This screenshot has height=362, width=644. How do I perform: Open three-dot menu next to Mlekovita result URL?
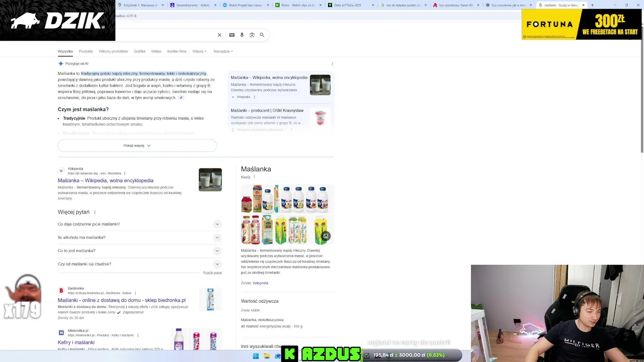(x=137, y=335)
